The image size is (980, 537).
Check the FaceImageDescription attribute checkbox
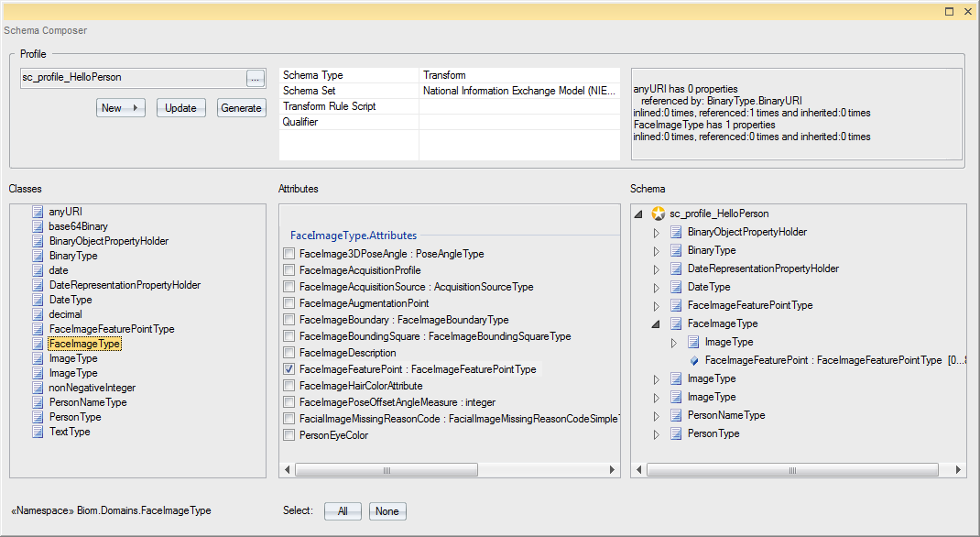point(289,353)
